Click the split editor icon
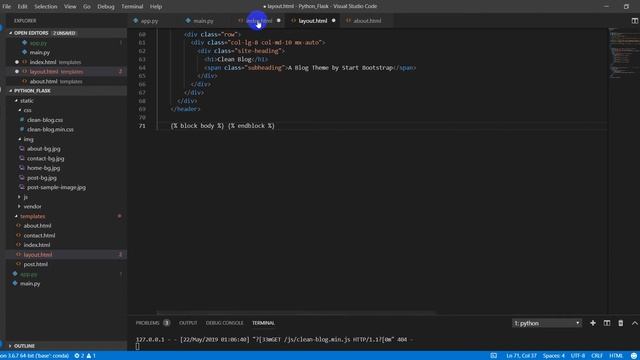The width and height of the screenshot is (640, 360). [x=634, y=21]
